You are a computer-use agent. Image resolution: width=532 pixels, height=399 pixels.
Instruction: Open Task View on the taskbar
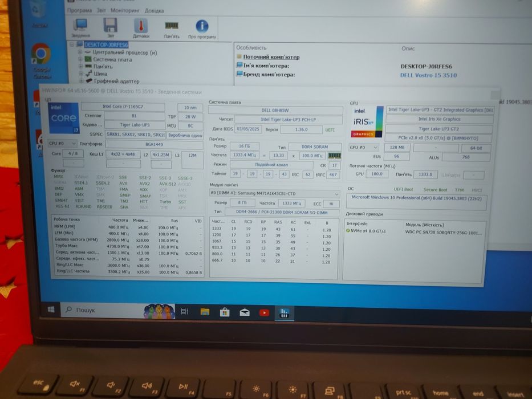(x=185, y=311)
